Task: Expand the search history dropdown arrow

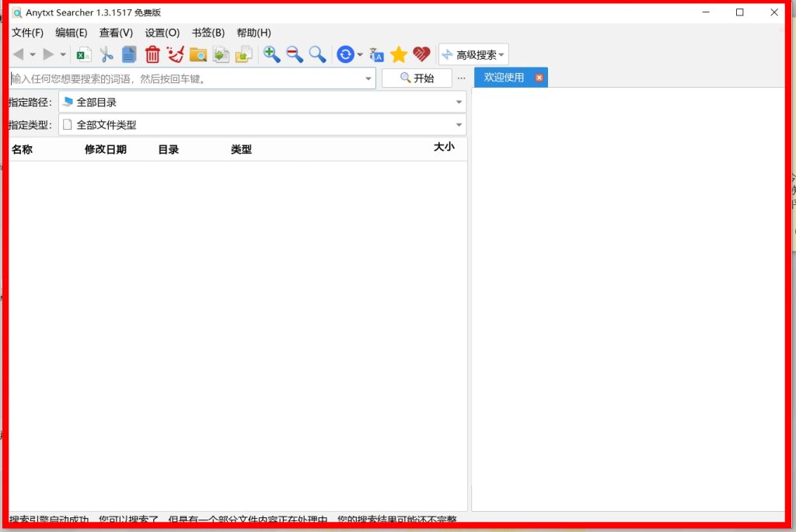Action: [x=368, y=78]
